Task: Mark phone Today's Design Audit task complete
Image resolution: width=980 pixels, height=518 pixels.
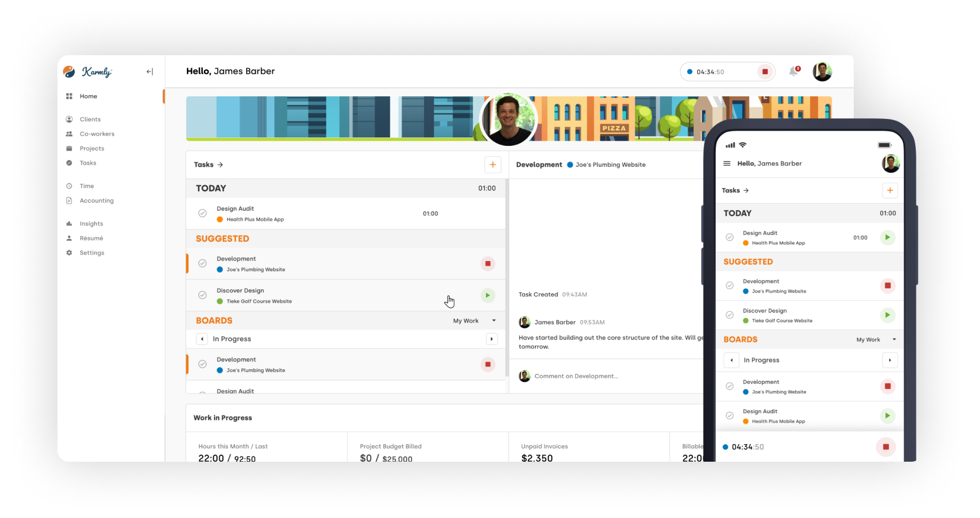Action: coord(729,238)
